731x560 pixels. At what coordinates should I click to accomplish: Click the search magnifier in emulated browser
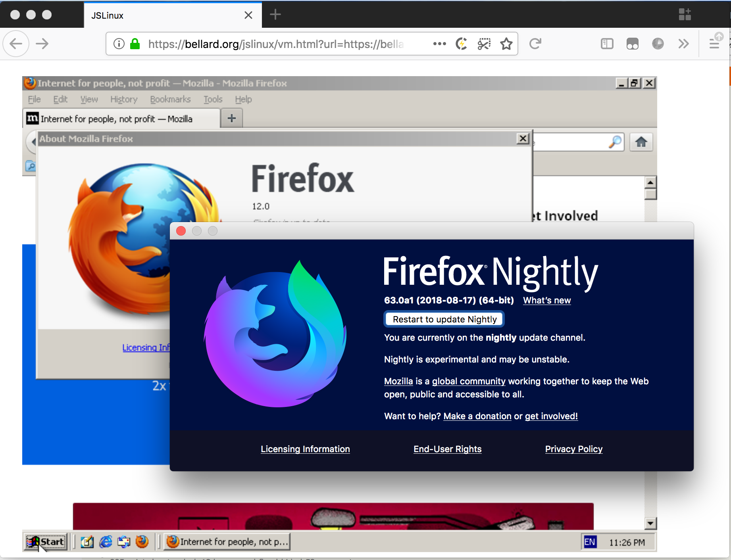point(615,142)
